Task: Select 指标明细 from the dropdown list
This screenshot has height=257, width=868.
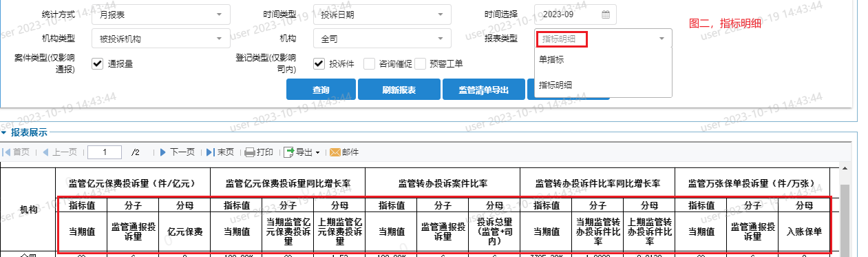Action: 604,85
